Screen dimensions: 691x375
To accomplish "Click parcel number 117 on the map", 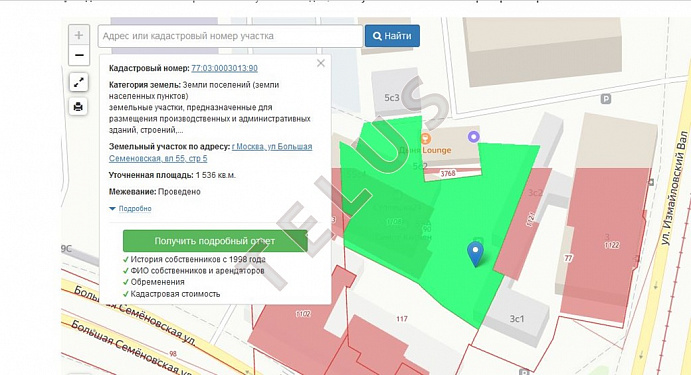I will pos(402,319).
